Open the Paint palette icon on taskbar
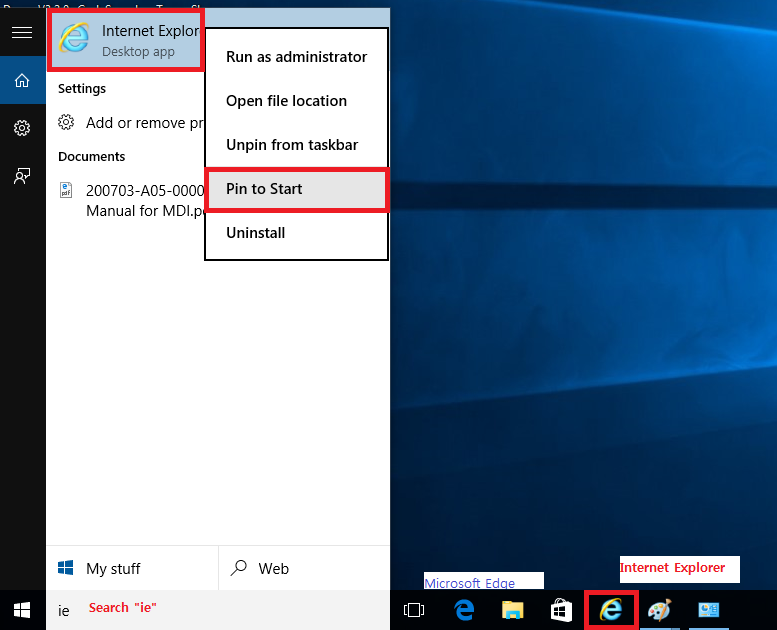The image size is (777, 630). 660,610
